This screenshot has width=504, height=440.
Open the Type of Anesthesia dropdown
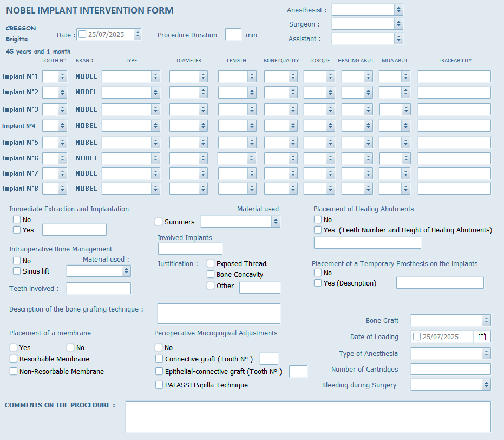(x=486, y=353)
